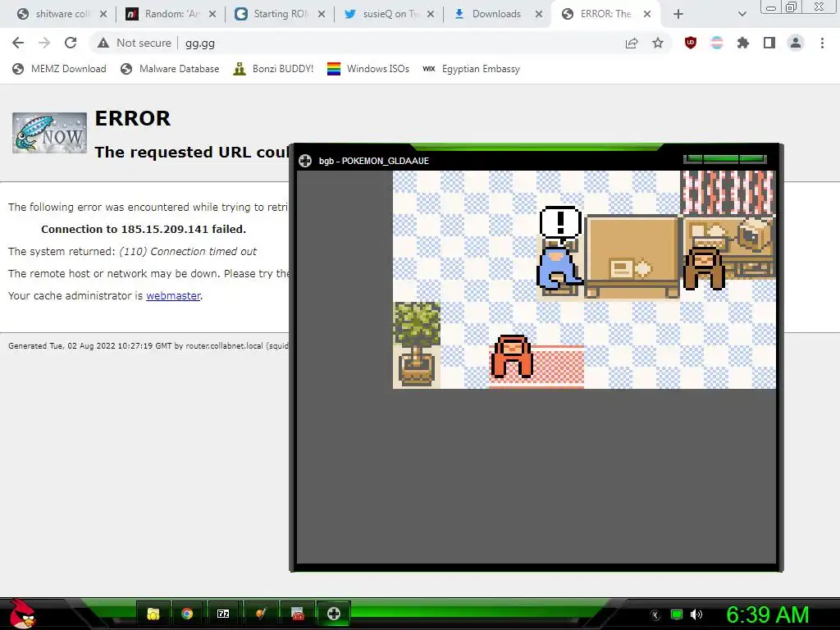
Task: Click '(110) Connection timed out' text
Action: [188, 251]
